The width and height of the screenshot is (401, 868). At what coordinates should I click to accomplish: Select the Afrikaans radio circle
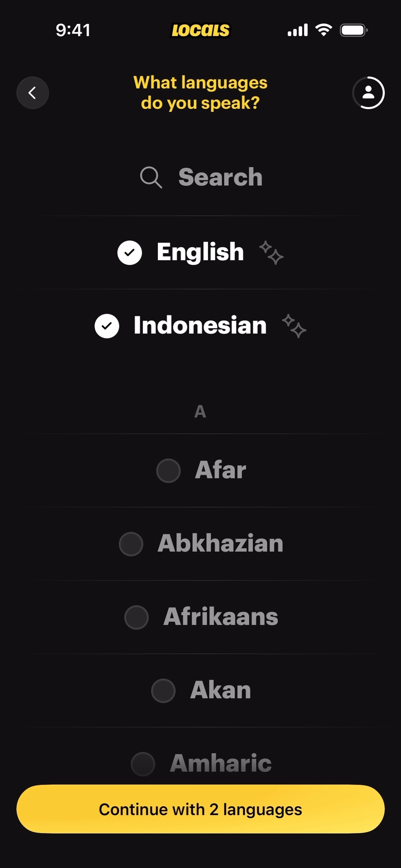pyautogui.click(x=136, y=617)
